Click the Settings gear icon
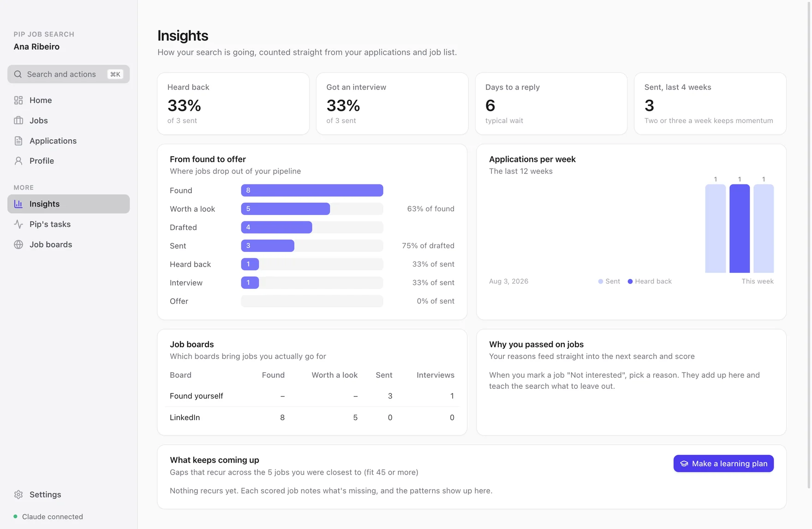Image resolution: width=812 pixels, height=529 pixels. [x=18, y=494]
